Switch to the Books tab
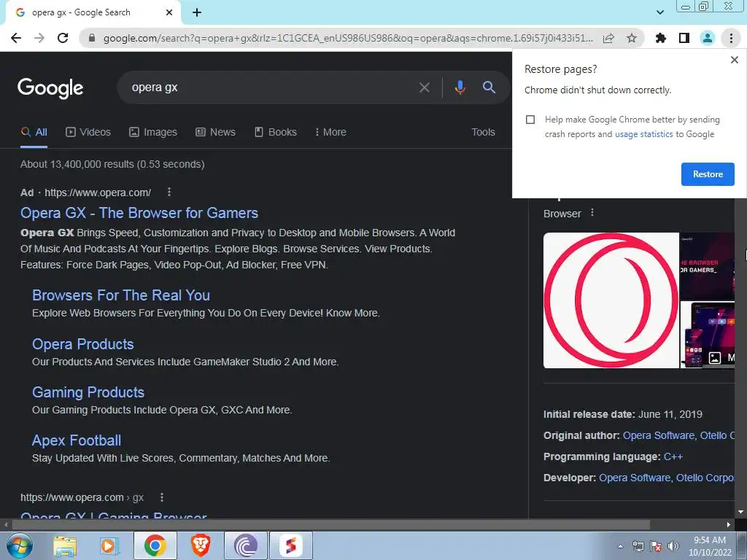The image size is (747, 560). pos(275,132)
